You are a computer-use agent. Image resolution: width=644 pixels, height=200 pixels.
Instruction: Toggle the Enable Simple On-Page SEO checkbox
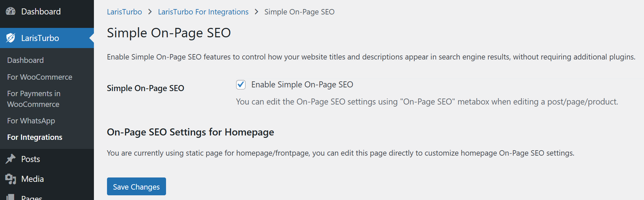(x=241, y=85)
